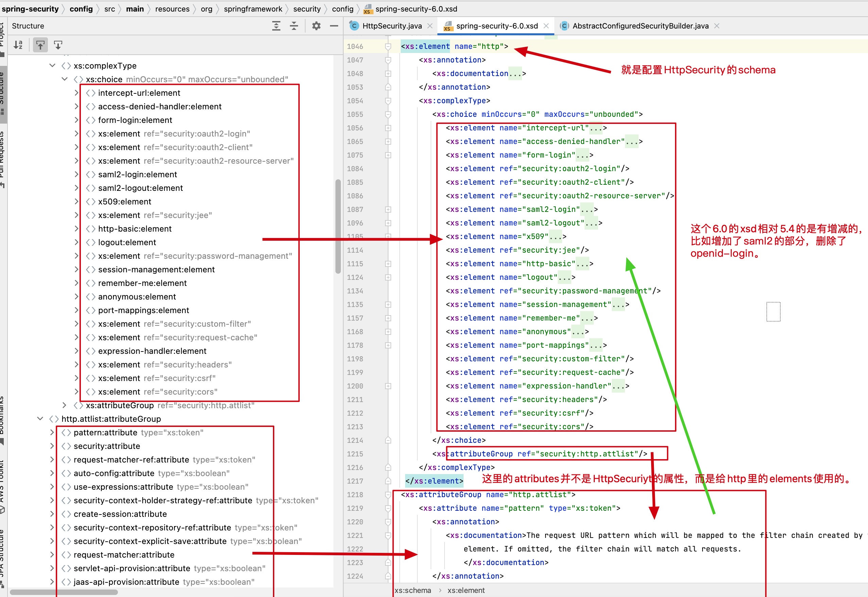This screenshot has height=597, width=868.
Task: Select security:attribute in tree
Action: 107,446
